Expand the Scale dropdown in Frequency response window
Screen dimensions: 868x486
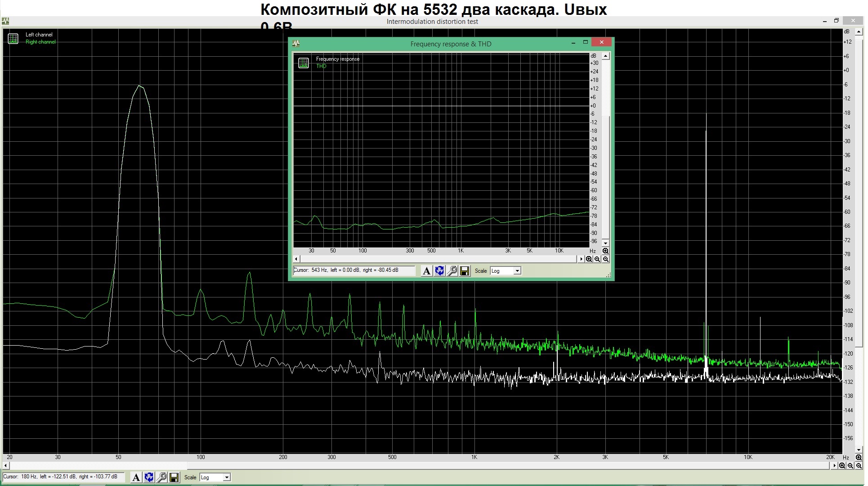coord(506,270)
